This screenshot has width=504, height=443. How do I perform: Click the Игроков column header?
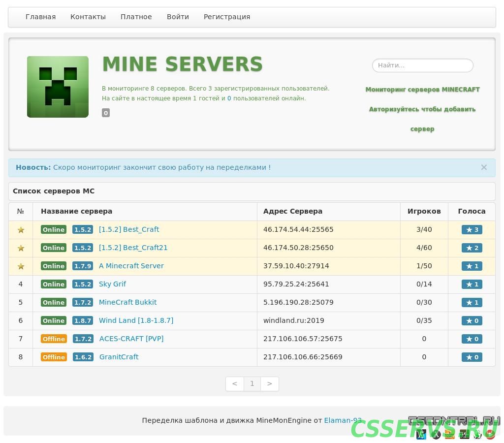click(x=424, y=211)
